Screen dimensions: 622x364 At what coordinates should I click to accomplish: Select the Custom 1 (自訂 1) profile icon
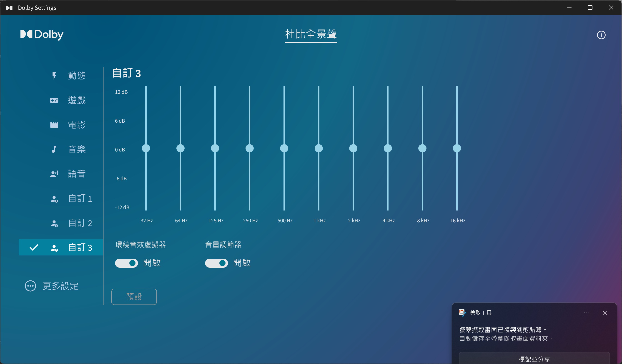click(x=54, y=199)
